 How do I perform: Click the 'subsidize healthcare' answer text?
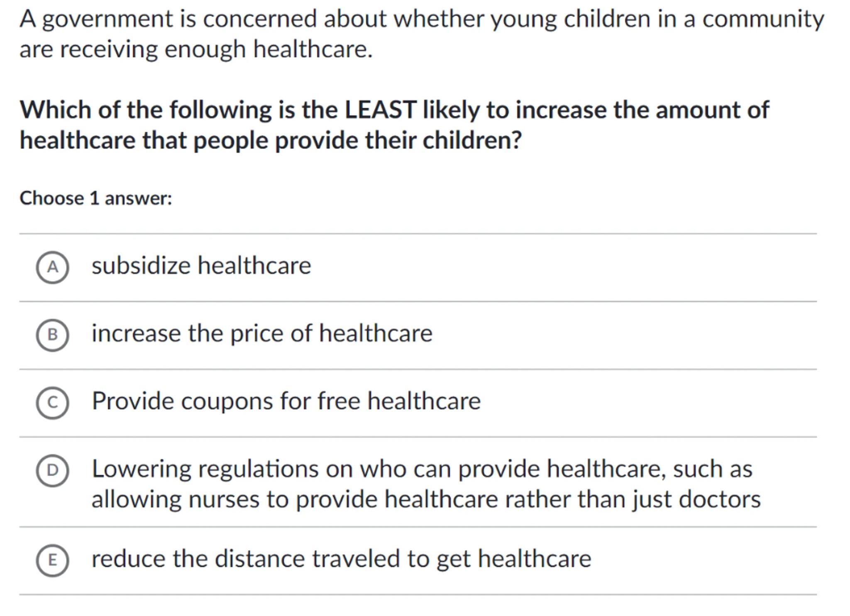coord(201,266)
